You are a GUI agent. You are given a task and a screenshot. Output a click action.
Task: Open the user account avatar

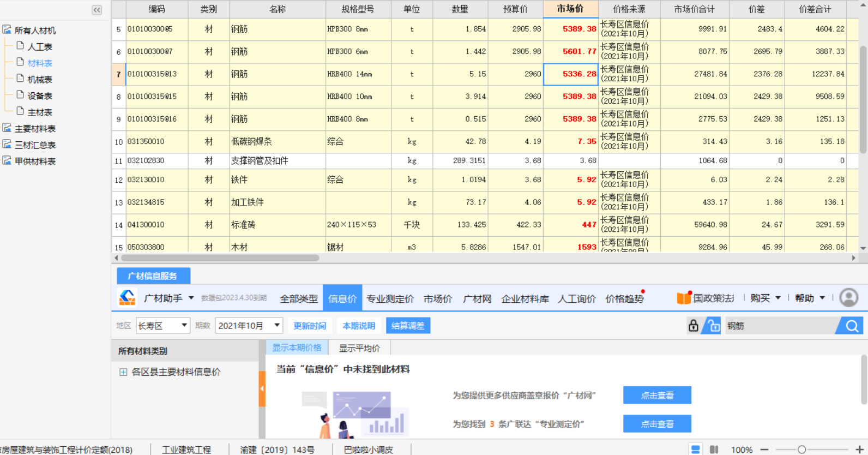point(848,298)
